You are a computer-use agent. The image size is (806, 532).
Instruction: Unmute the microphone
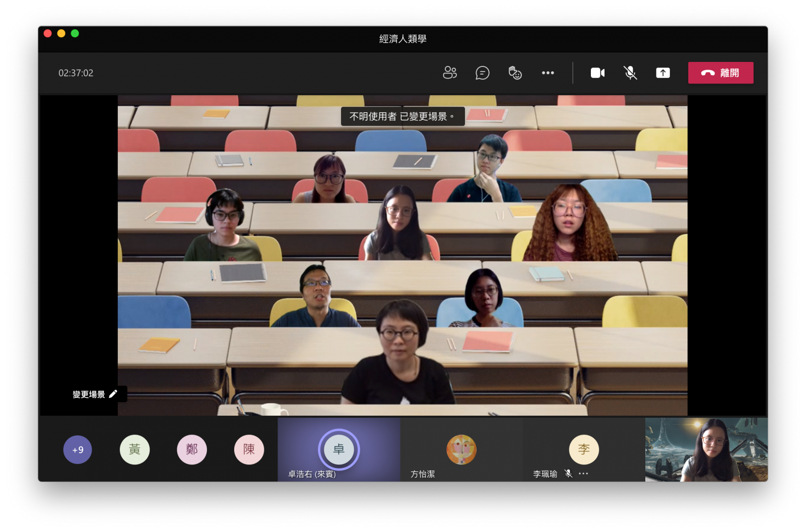pos(630,73)
